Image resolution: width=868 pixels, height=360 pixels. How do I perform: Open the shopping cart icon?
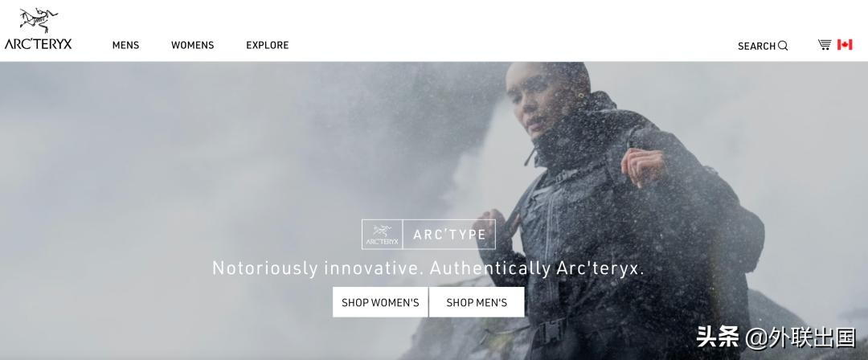point(825,45)
